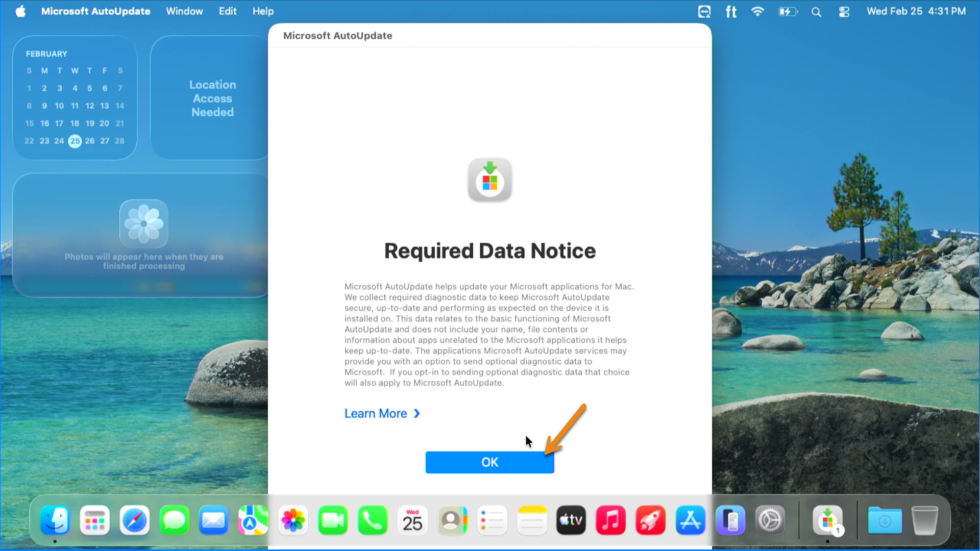Open Messages app in dock
The width and height of the screenshot is (980, 551).
tap(174, 520)
